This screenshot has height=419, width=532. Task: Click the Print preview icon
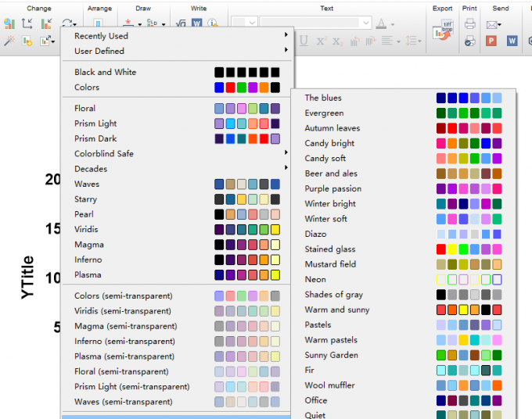pyautogui.click(x=470, y=41)
